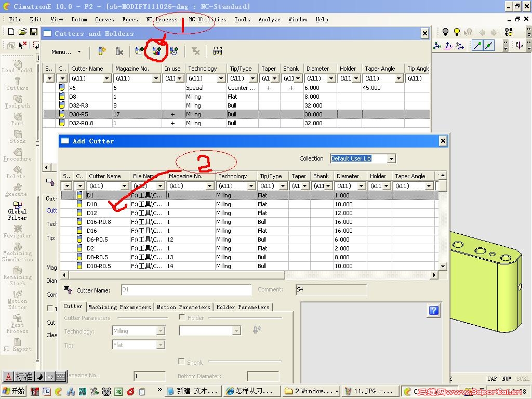
Task: Open the NC Report icon
Action: pyautogui.click(x=17, y=345)
